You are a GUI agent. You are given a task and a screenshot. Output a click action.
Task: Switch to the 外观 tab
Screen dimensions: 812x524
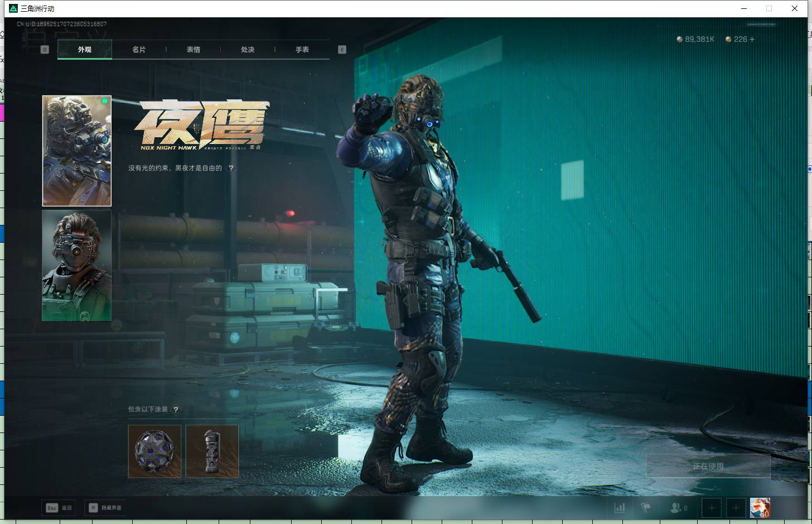[85, 50]
